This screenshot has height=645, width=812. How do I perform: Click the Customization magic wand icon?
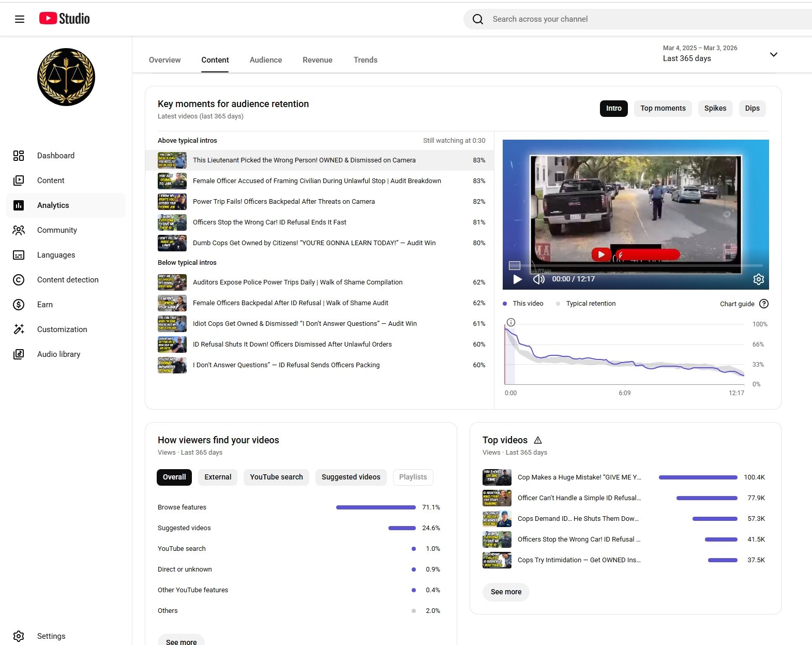click(19, 329)
